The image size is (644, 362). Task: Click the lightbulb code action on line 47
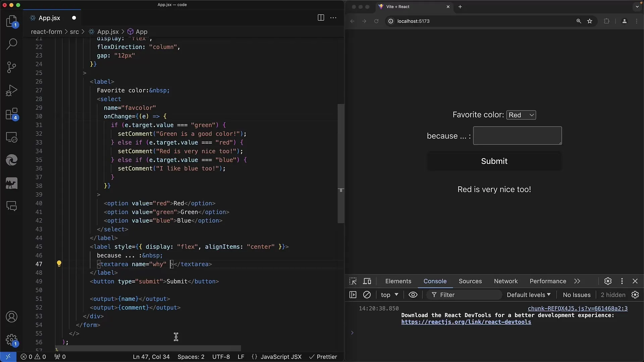coord(59,264)
